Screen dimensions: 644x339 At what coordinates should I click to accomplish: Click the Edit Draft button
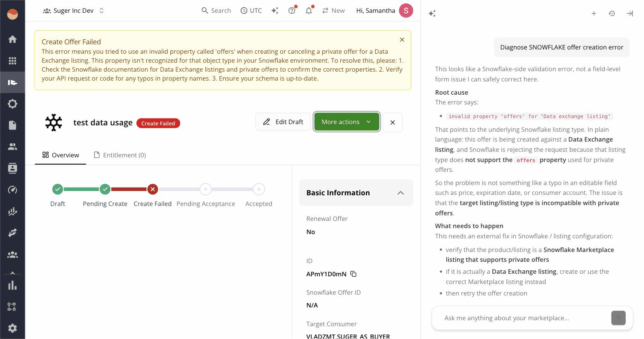click(283, 122)
